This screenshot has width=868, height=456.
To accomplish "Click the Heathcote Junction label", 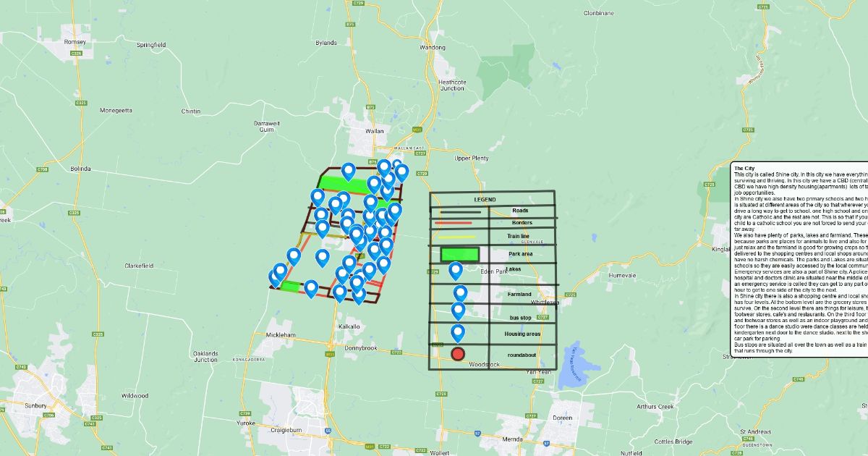I will point(451,85).
